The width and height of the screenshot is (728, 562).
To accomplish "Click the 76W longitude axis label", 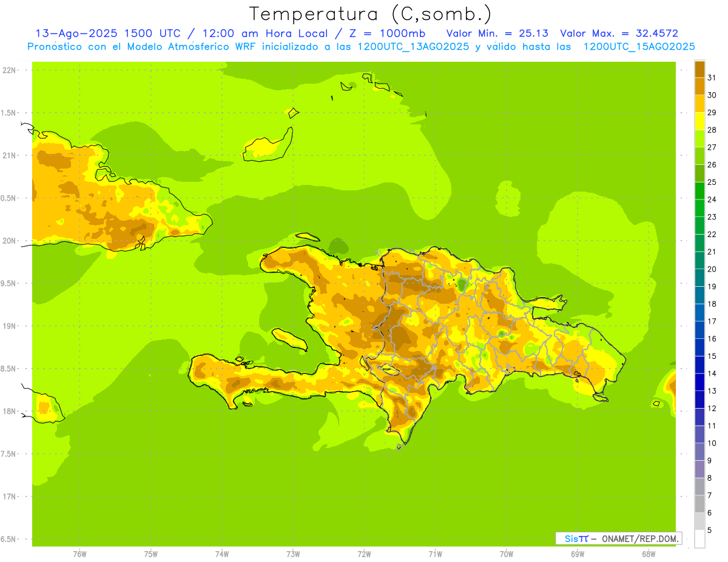I will pyautogui.click(x=79, y=554).
